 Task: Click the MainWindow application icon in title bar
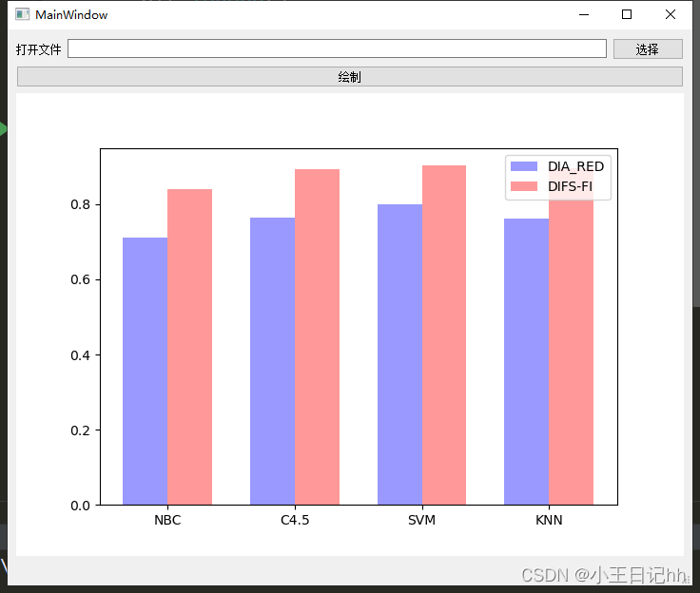(x=22, y=14)
